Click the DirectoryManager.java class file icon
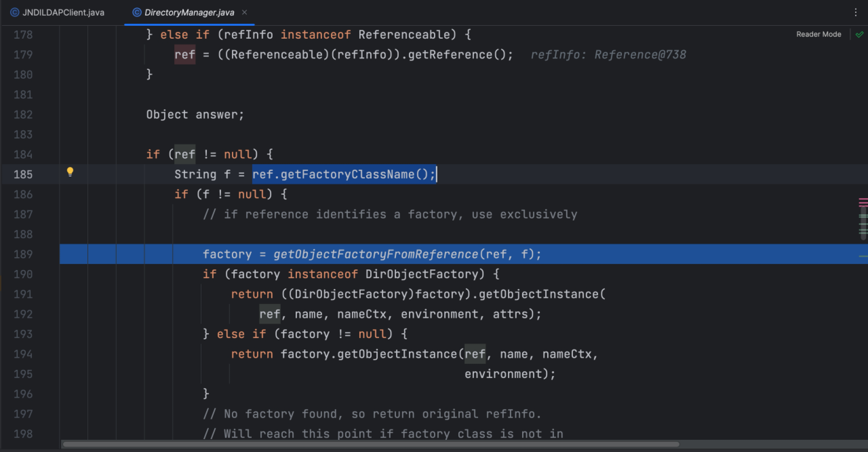 [137, 13]
